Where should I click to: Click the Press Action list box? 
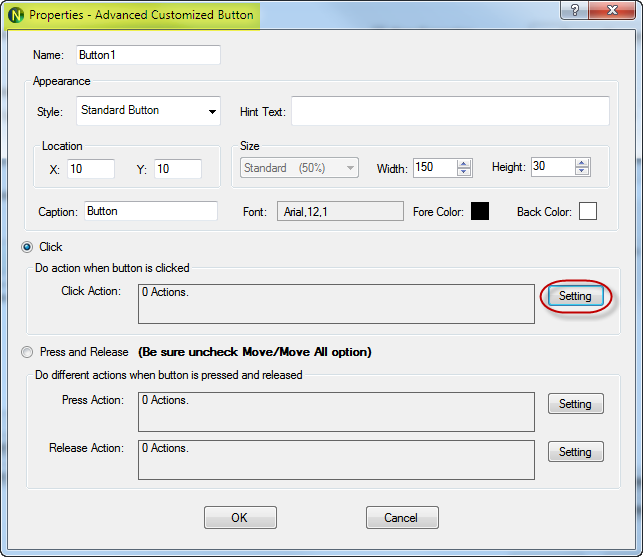click(336, 412)
